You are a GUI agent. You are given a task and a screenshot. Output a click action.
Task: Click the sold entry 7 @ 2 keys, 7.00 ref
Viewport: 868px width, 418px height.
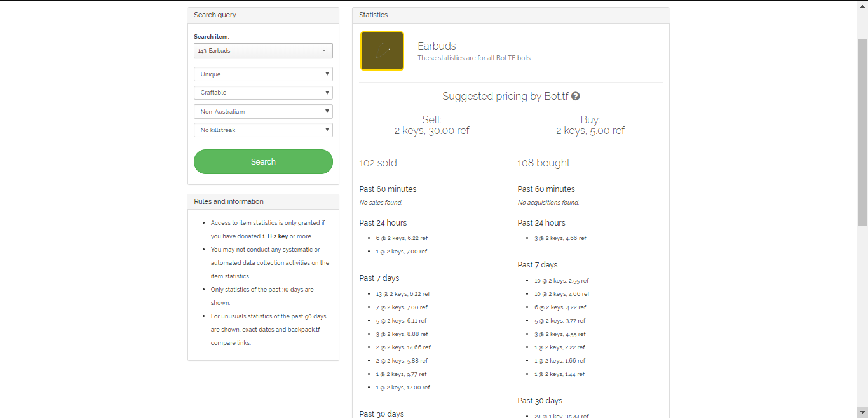tap(402, 307)
